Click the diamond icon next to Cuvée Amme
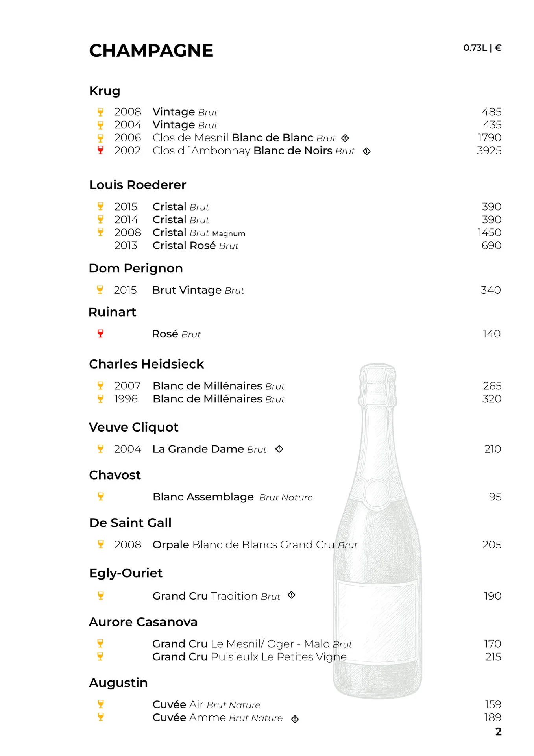The width and height of the screenshot is (534, 756). 295,719
